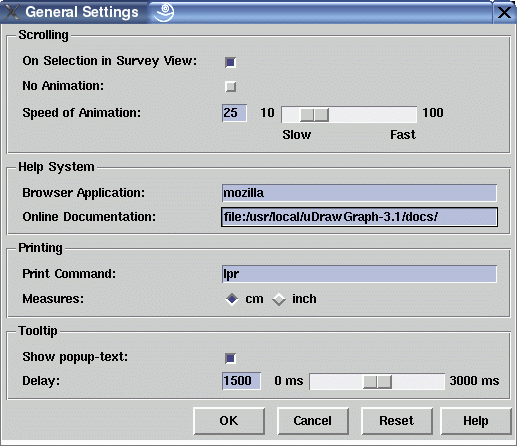Click the swirl logo icon in title bar
The height and width of the screenshot is (446, 517).
click(x=164, y=12)
